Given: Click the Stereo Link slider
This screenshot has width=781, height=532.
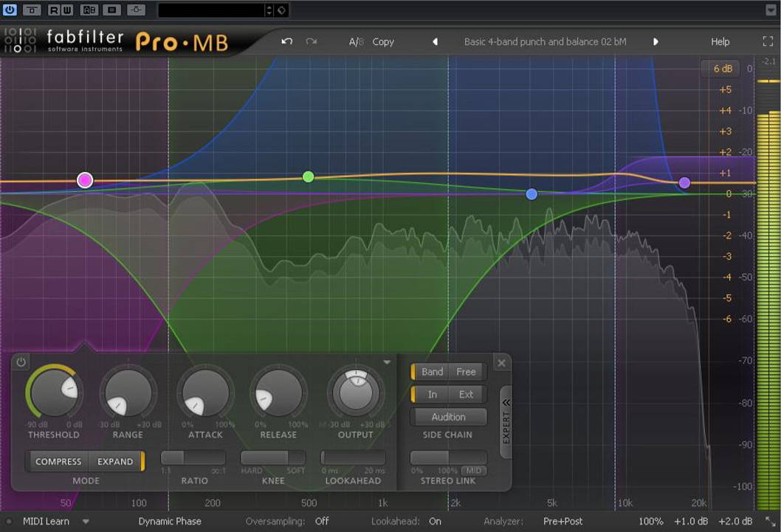Looking at the screenshot, I should tap(448, 457).
